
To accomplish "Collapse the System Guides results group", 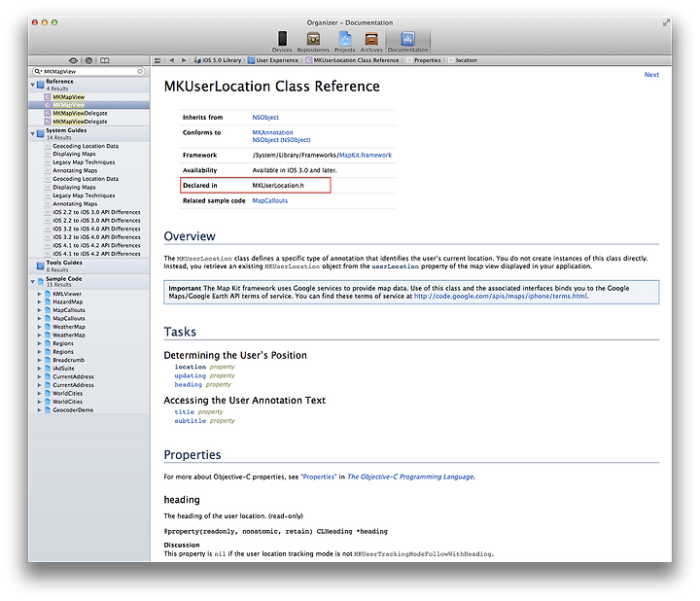I will point(33,133).
